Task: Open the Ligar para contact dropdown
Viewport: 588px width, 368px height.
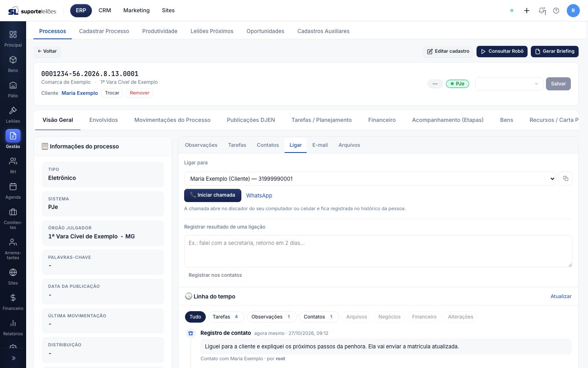Action: click(370, 179)
